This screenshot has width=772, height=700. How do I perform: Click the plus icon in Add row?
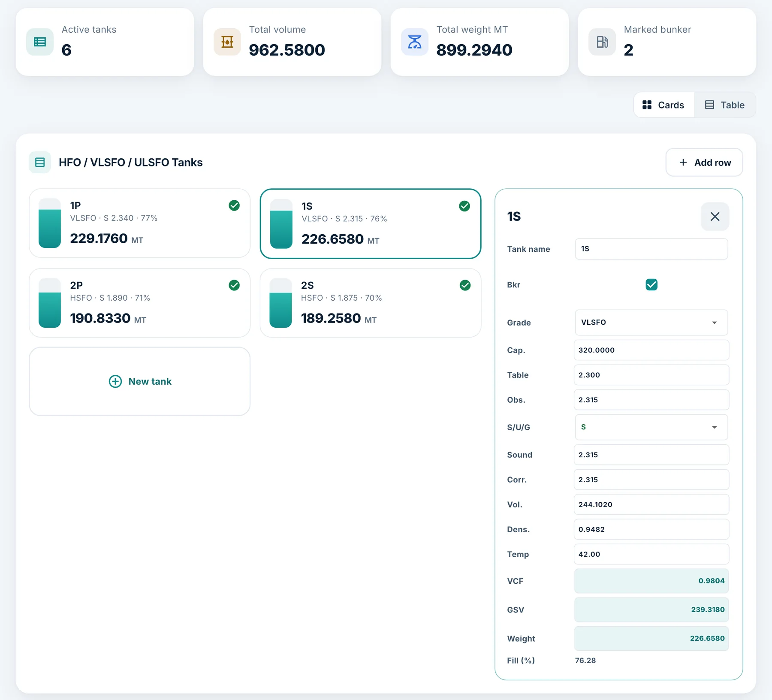[683, 163]
